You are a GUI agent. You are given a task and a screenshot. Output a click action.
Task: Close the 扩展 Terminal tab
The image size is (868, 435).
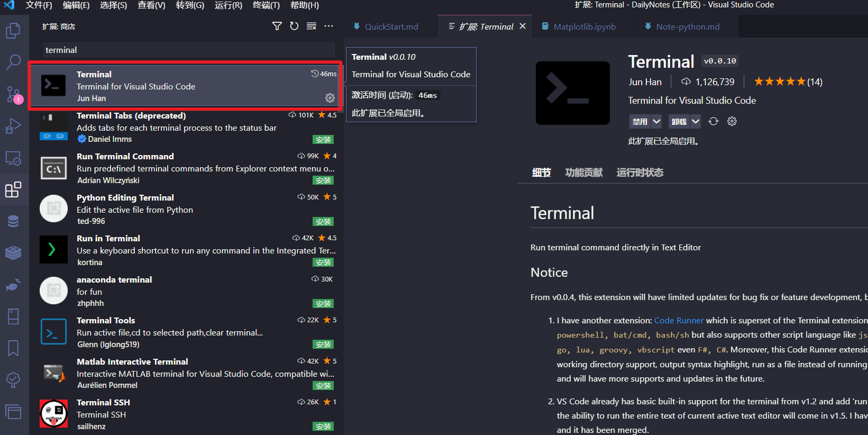[523, 26]
